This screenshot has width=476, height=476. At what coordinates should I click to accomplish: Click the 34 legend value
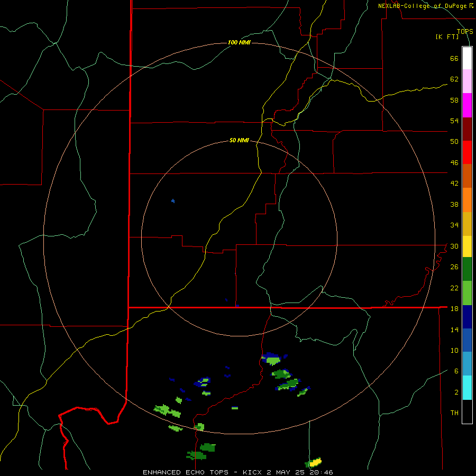point(454,225)
